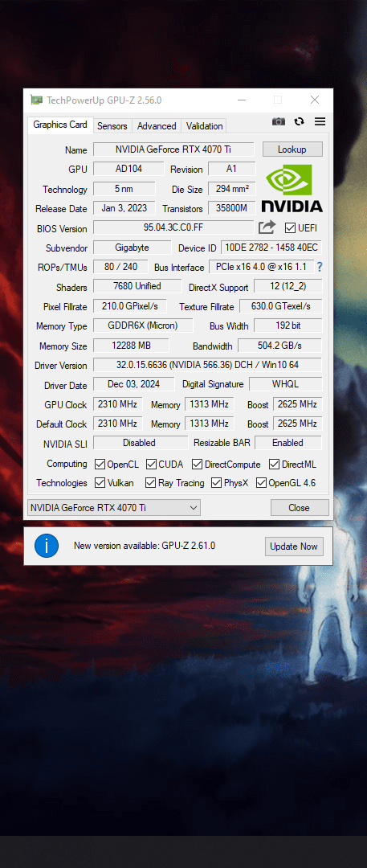Click the GPU Clock row Boost 2625 MHz

(x=298, y=404)
